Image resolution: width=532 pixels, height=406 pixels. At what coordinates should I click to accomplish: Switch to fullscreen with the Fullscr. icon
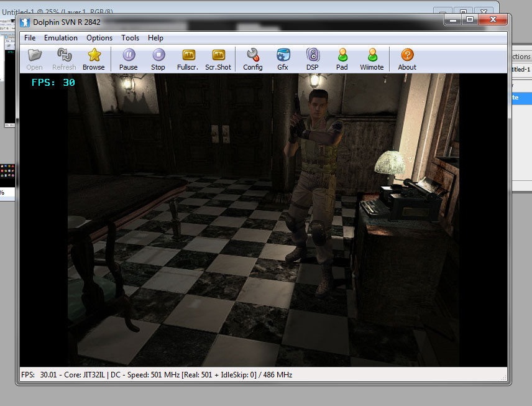[189, 55]
